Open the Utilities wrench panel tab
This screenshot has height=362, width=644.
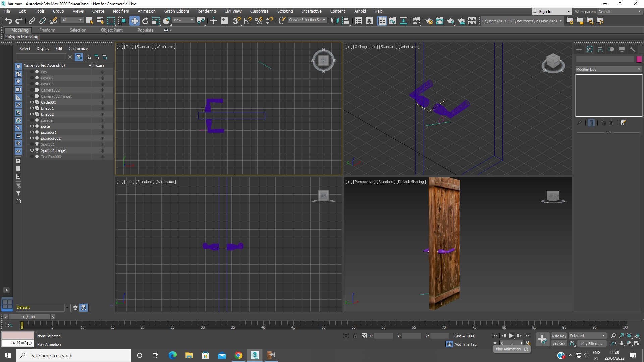(x=633, y=49)
